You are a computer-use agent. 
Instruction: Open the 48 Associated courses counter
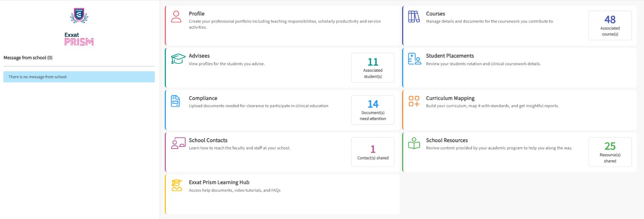pyautogui.click(x=610, y=25)
